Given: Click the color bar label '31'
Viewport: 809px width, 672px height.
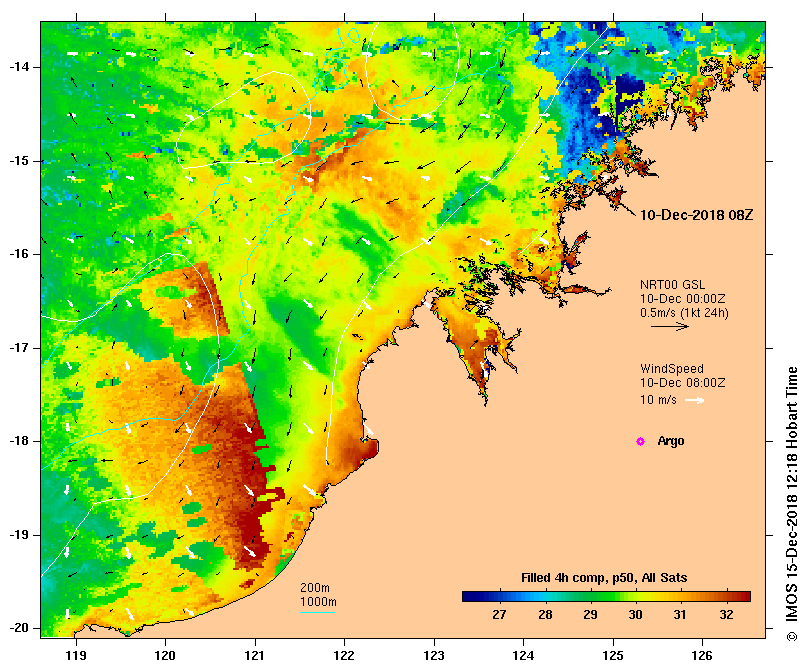Looking at the screenshot, I should coord(680,615).
